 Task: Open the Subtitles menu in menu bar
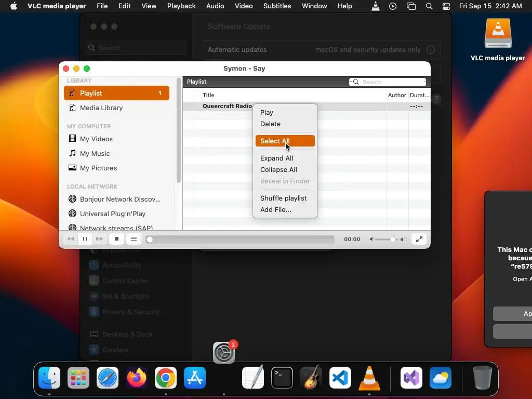click(x=277, y=6)
